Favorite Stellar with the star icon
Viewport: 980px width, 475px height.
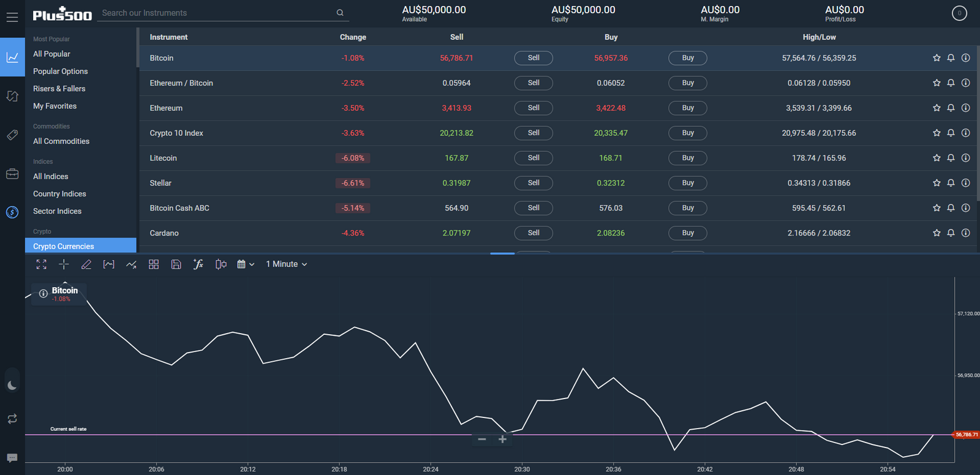coord(937,183)
